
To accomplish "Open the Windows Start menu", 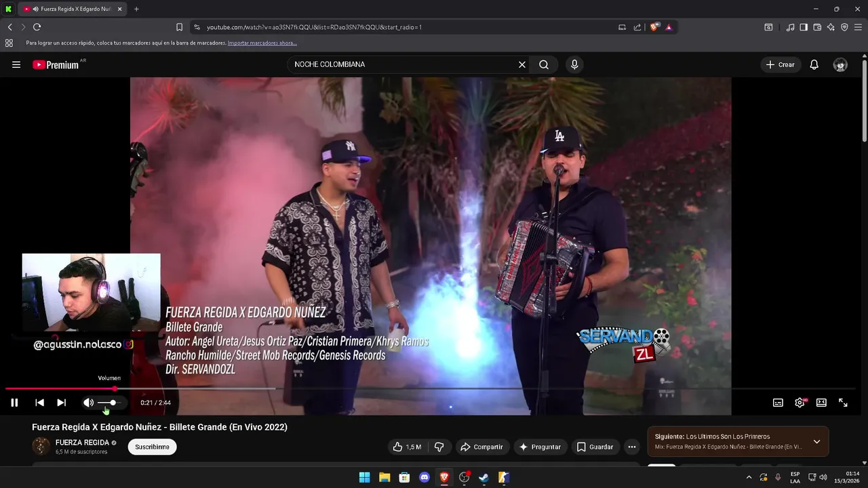I will 364,477.
